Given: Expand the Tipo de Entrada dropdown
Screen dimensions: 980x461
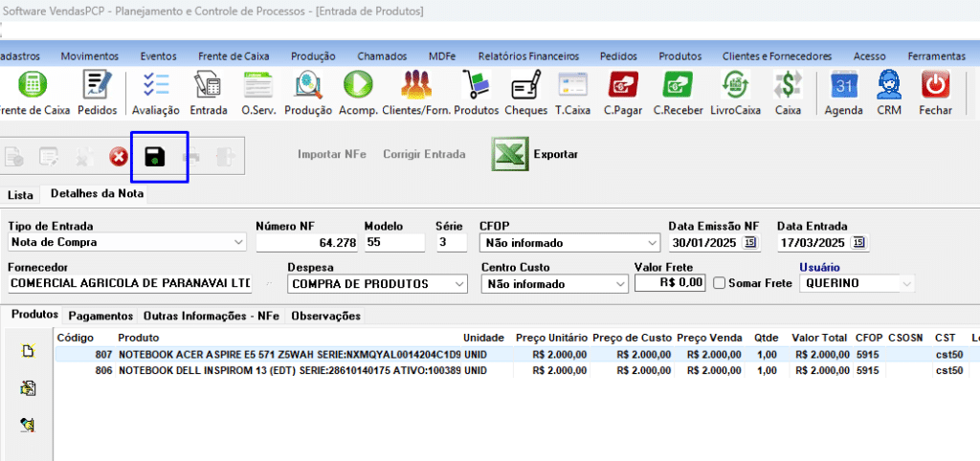Looking at the screenshot, I should click(238, 243).
